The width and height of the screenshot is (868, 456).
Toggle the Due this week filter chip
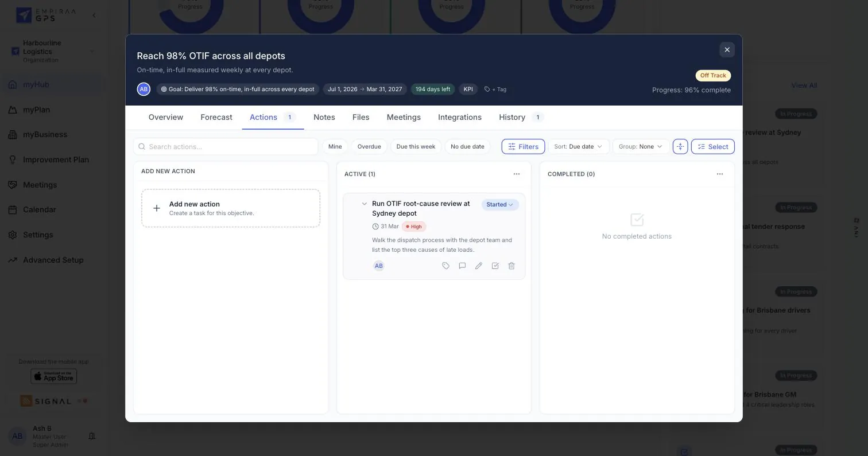click(416, 146)
